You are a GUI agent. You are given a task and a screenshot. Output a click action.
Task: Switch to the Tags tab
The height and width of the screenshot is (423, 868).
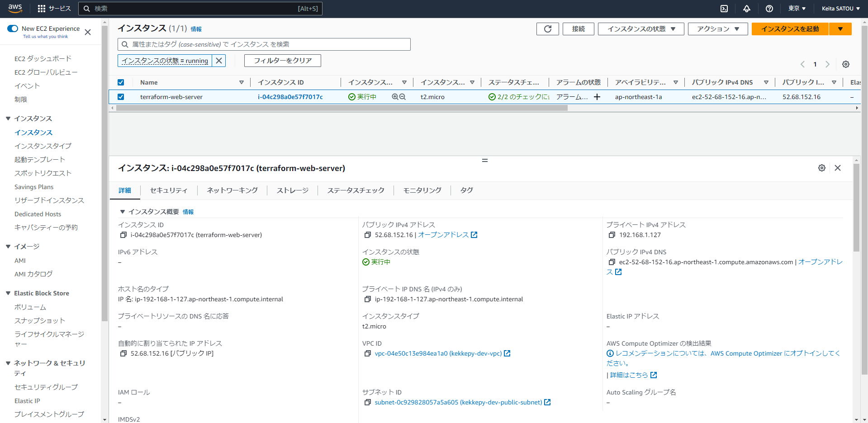click(467, 190)
